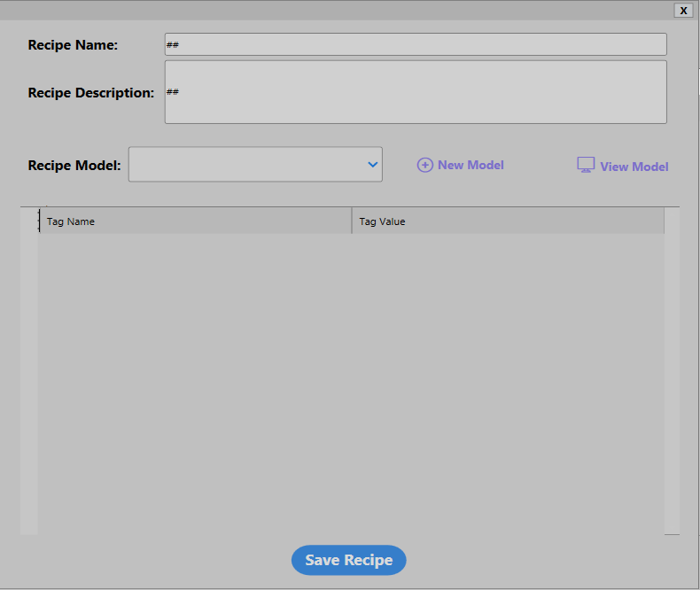This screenshot has width=700, height=590.
Task: Focus the Recipe Description text area
Action: coord(415,92)
